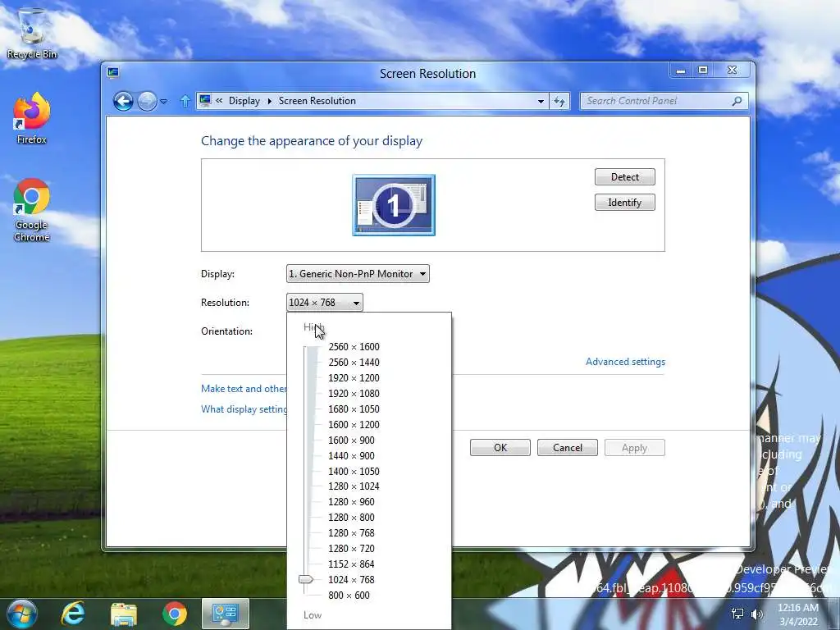Choose 1280 × 960 resolution
Image resolution: width=840 pixels, height=630 pixels.
351,501
